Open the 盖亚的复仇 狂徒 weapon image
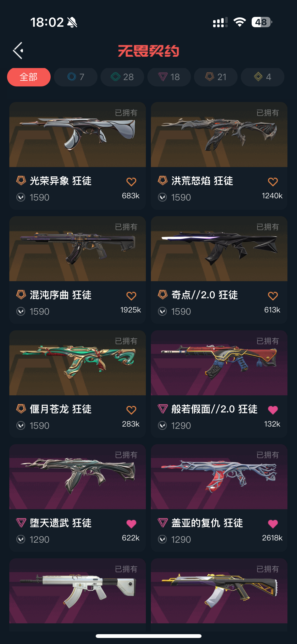The width and height of the screenshot is (297, 644). (219, 477)
